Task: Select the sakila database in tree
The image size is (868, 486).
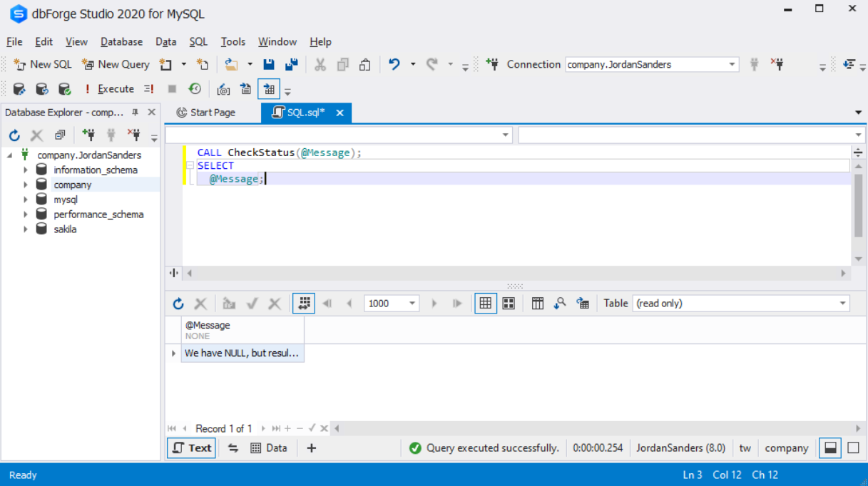Action: click(x=65, y=229)
